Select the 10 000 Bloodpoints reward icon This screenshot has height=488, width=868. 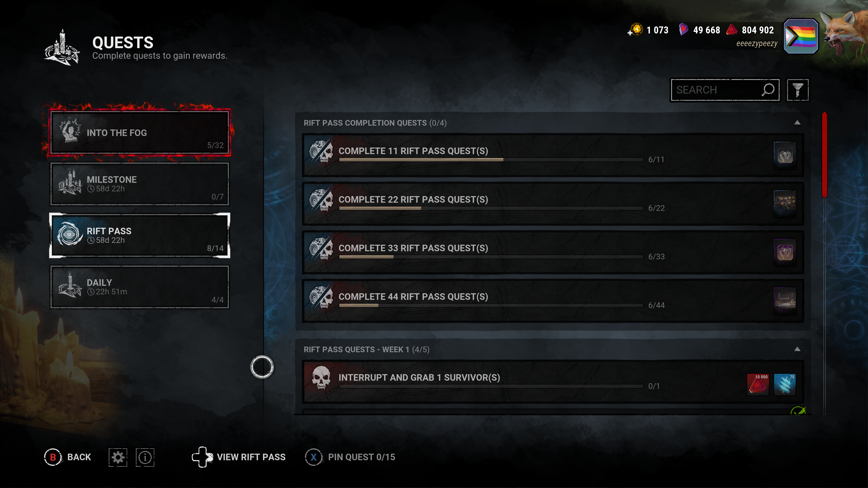coord(758,384)
